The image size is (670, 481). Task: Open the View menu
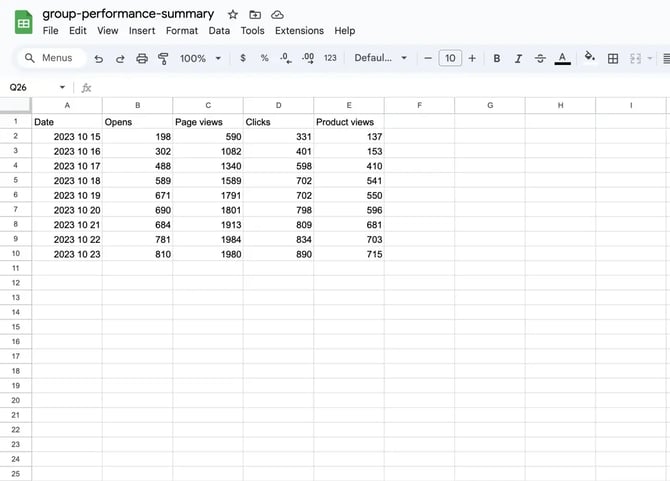point(107,31)
